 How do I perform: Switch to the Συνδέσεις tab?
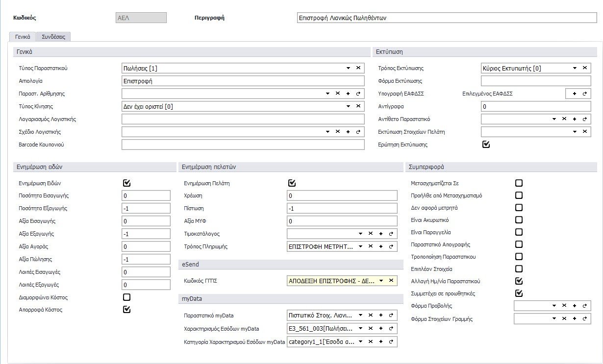(53, 36)
